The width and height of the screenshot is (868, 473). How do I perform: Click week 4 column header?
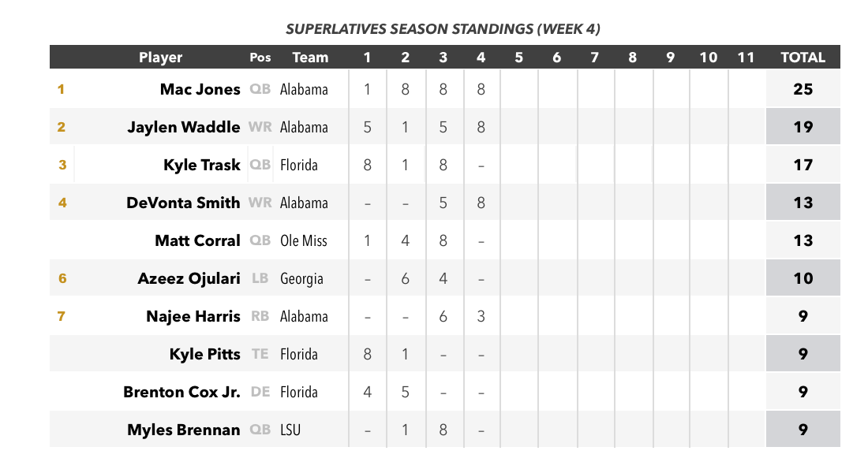point(481,58)
